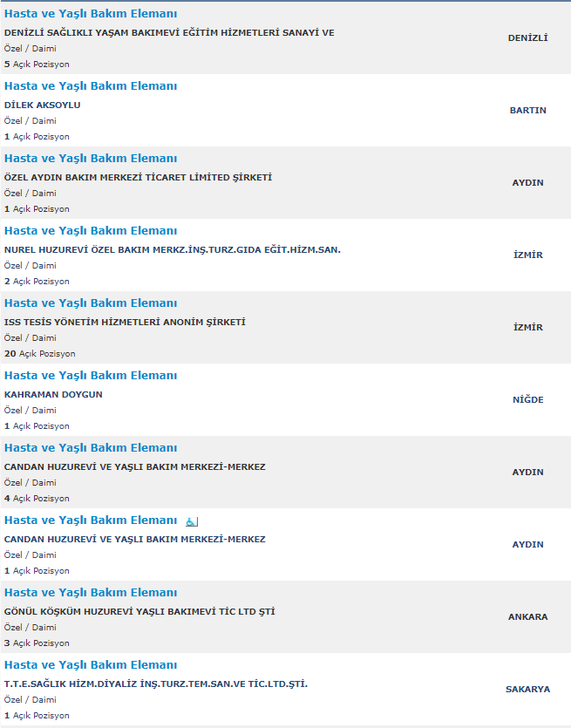Open the Kahraman Doygun job listing title
This screenshot has width=571, height=728.
[91, 376]
